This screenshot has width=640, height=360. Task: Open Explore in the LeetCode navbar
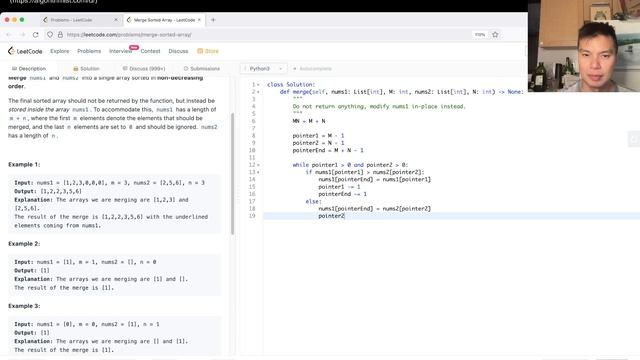60,51
